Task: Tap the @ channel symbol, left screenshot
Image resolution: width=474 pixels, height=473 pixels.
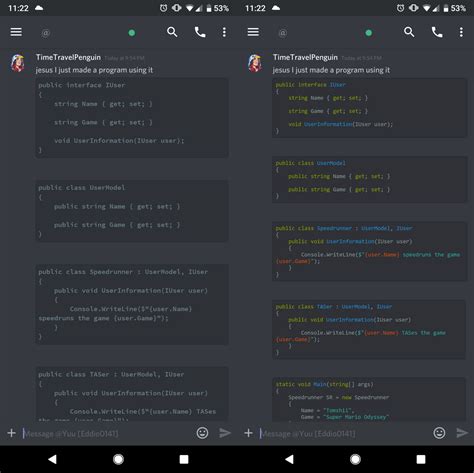Action: tap(46, 33)
